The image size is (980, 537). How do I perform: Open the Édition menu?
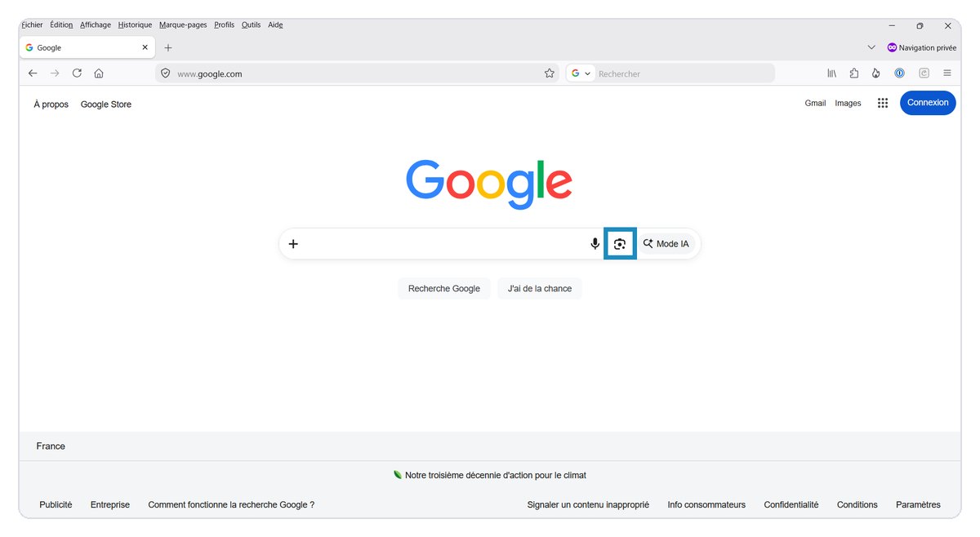pos(61,24)
